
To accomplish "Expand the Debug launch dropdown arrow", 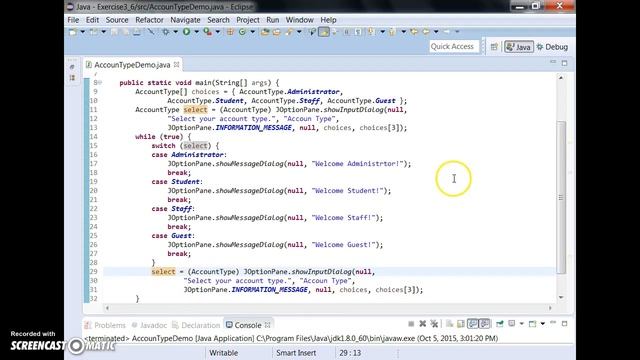I will click(176, 32).
